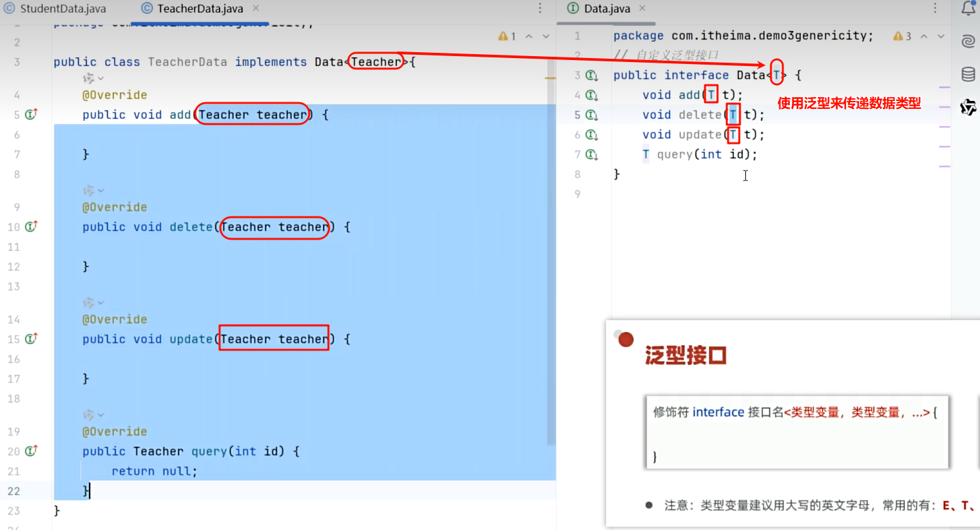Click the @Override annotation on line 19
980x530 pixels.
pyautogui.click(x=115, y=432)
